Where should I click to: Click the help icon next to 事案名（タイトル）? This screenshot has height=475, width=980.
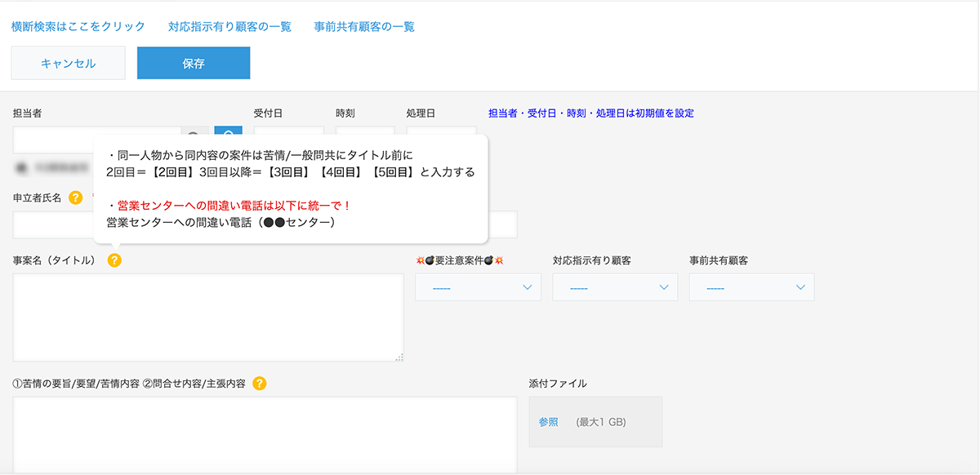pos(114,260)
